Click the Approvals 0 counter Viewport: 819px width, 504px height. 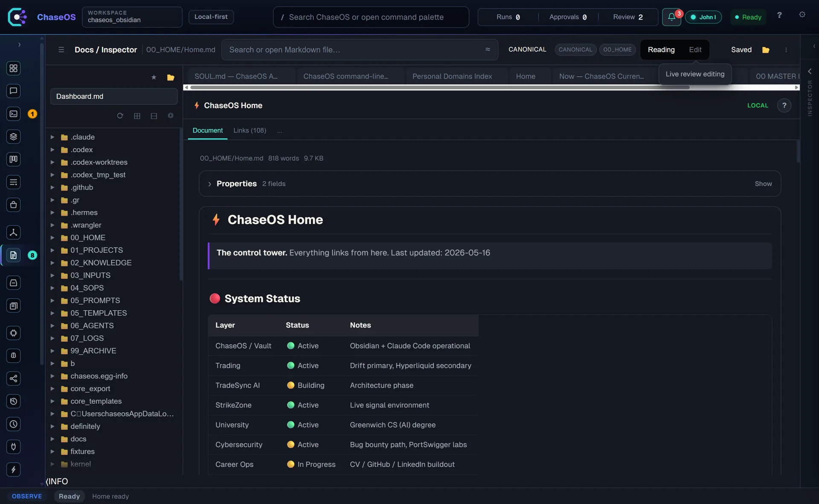click(x=568, y=17)
